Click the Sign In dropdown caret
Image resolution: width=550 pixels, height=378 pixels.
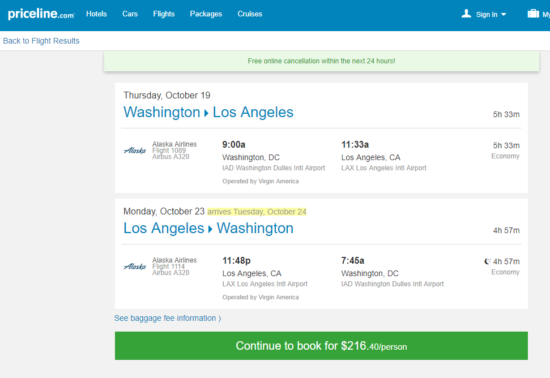(x=504, y=14)
